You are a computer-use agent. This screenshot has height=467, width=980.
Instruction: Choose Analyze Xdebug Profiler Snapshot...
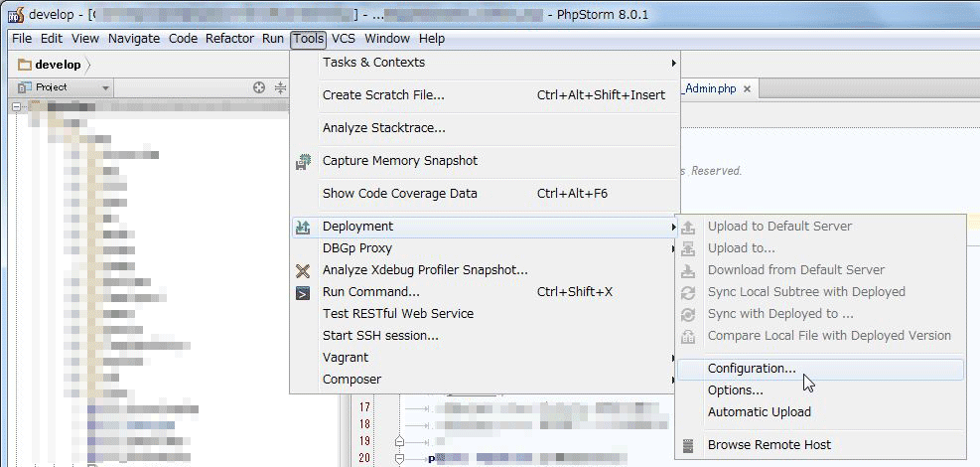pos(485,270)
